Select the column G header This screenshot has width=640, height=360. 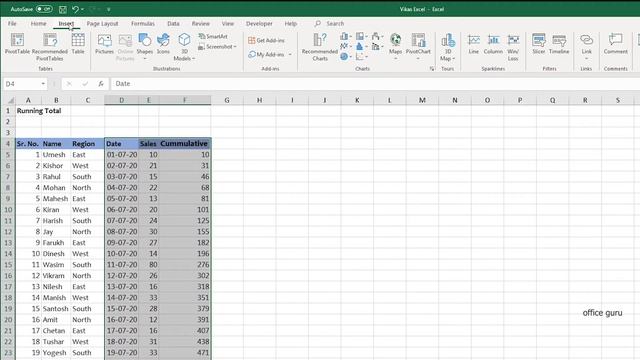pos(227,100)
